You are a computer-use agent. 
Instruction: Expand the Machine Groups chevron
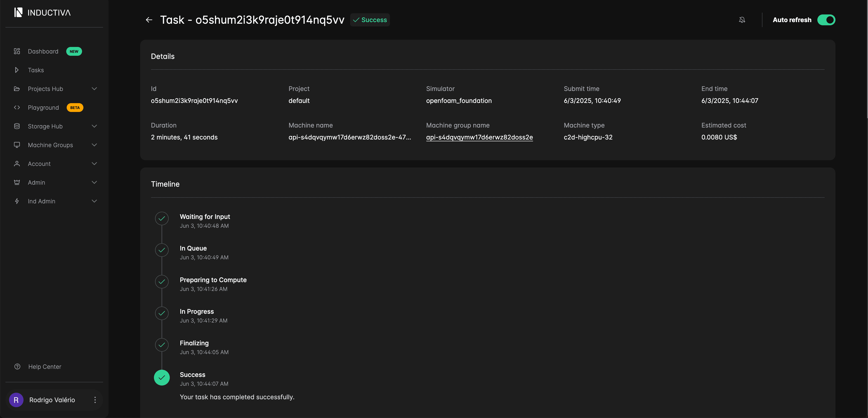(x=94, y=145)
